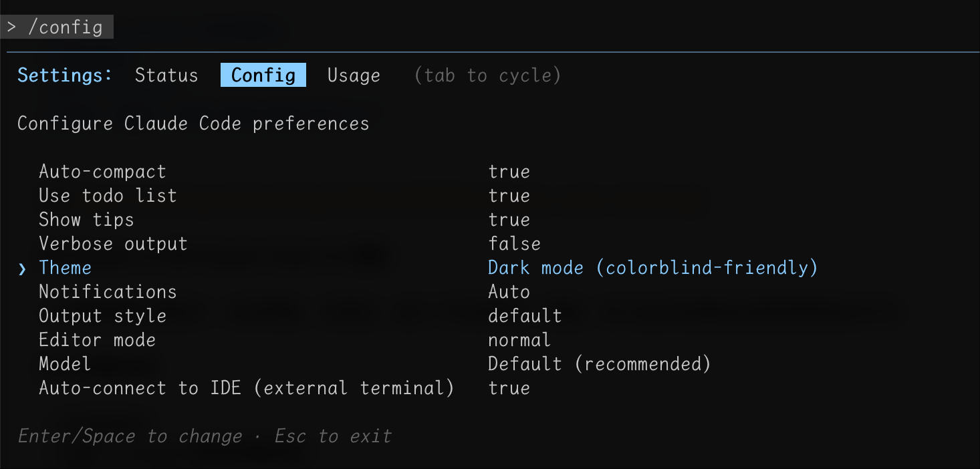
Task: Select the Config tab
Action: click(263, 75)
